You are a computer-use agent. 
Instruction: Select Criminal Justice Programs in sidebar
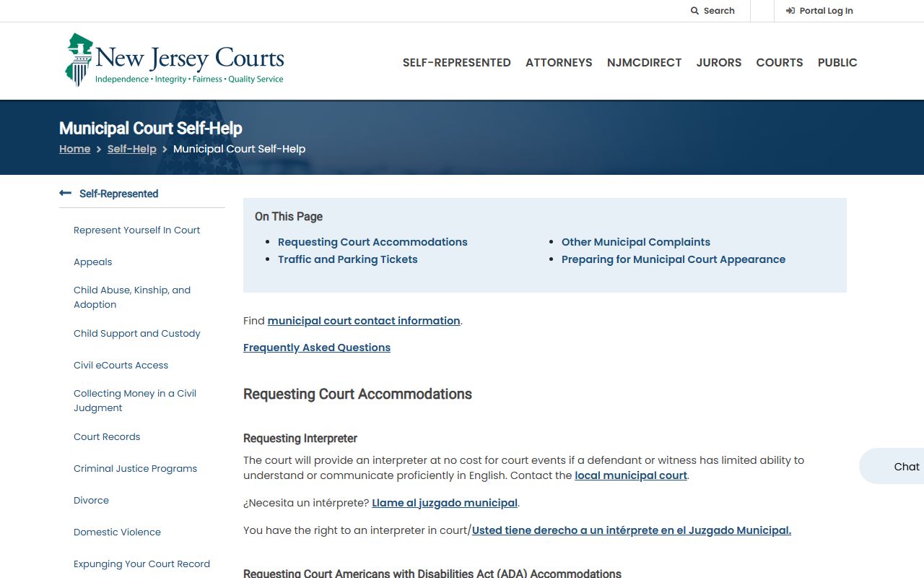pyautogui.click(x=136, y=468)
